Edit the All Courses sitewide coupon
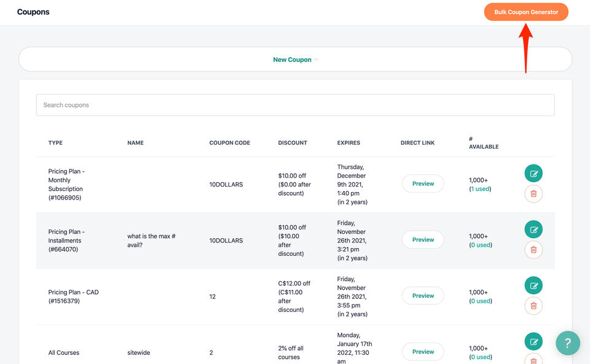 pos(533,341)
